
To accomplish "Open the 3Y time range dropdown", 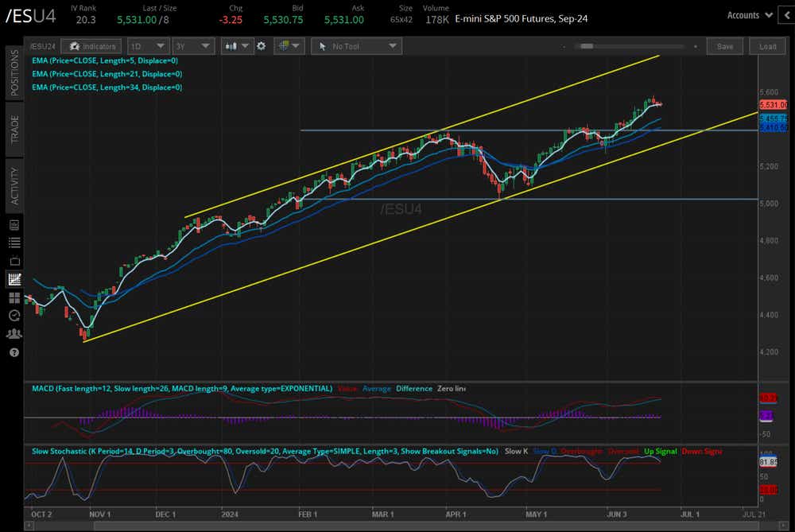I will click(193, 46).
